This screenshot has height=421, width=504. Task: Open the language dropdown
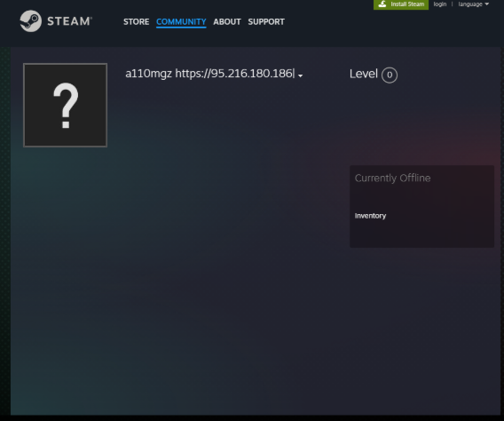pos(474,4)
